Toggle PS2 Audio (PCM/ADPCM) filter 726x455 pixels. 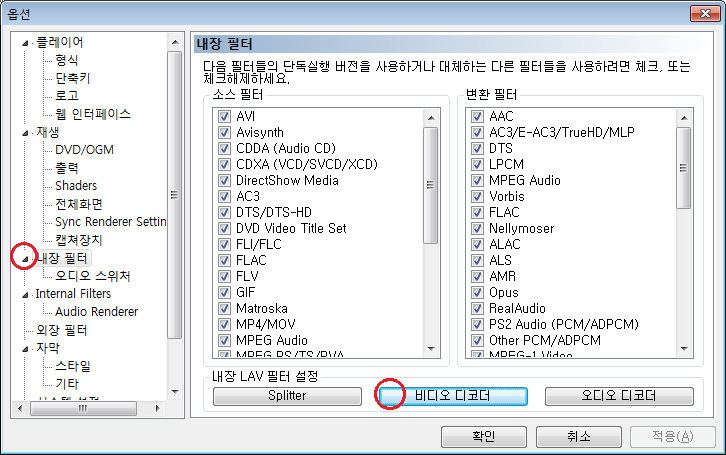(x=477, y=324)
